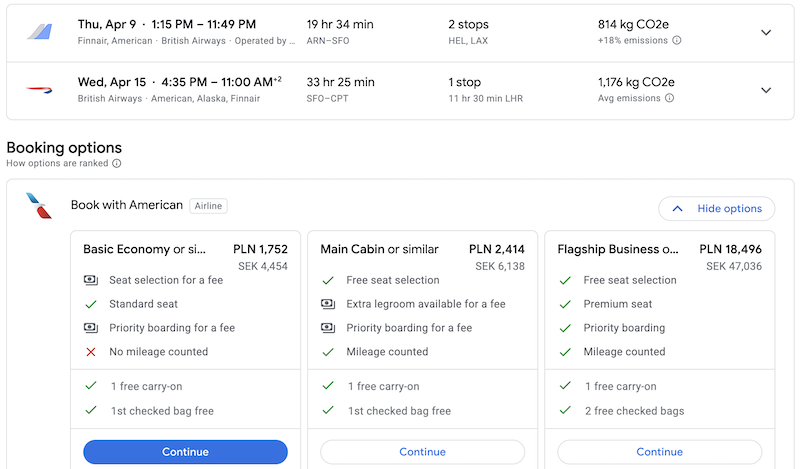Click the American Airlines logo
Screen dimensions: 800x469
tap(39, 205)
